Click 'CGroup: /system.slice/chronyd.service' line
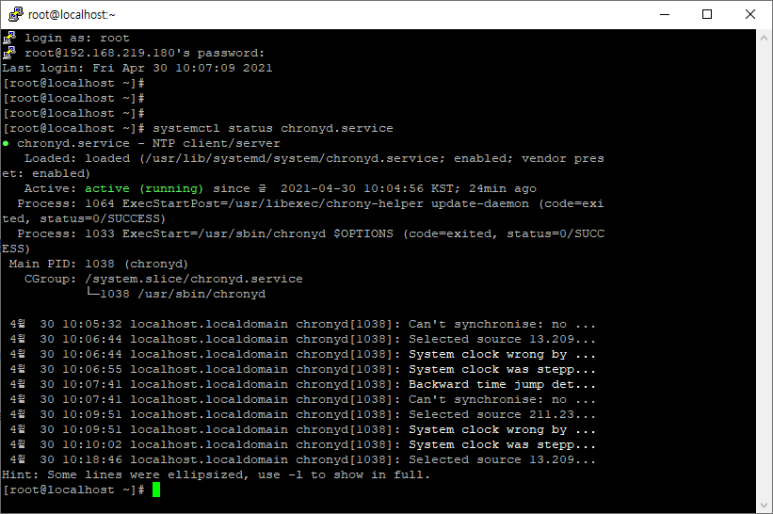773x514 pixels. [163, 279]
